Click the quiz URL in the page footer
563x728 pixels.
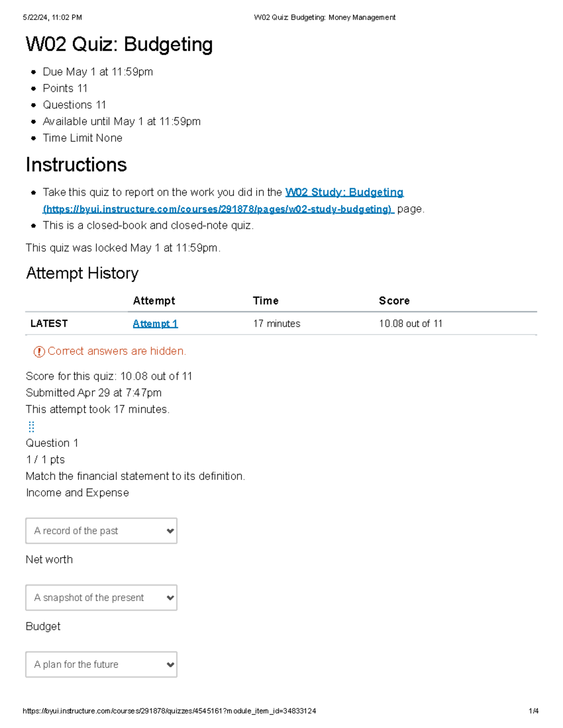169,711
